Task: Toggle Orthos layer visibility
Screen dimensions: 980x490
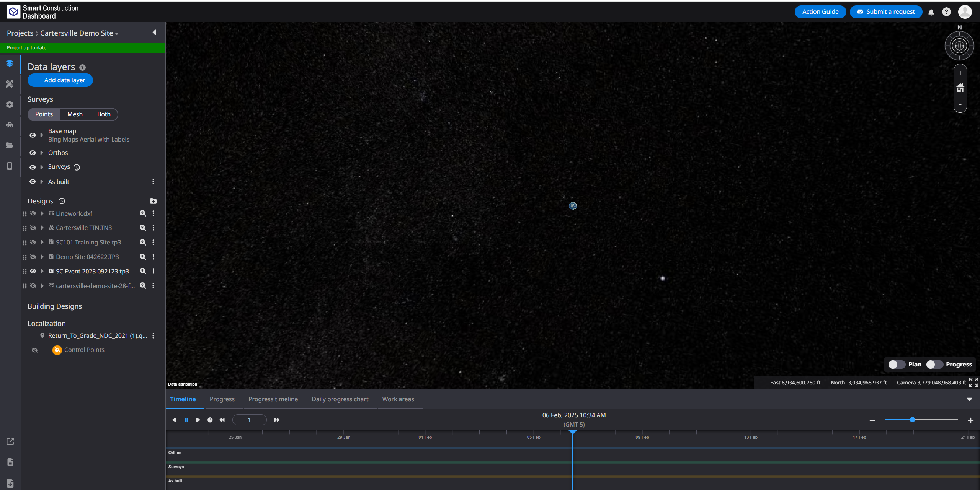Action: pos(33,153)
